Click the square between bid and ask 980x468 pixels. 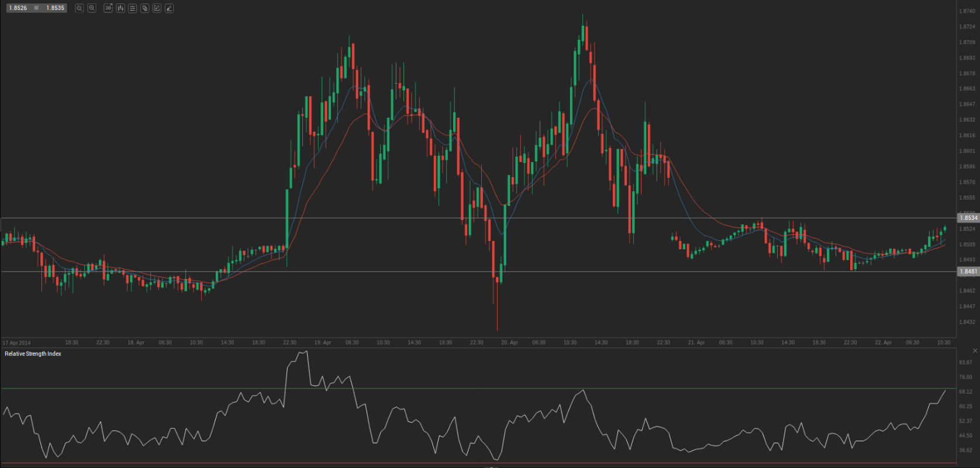pos(36,8)
